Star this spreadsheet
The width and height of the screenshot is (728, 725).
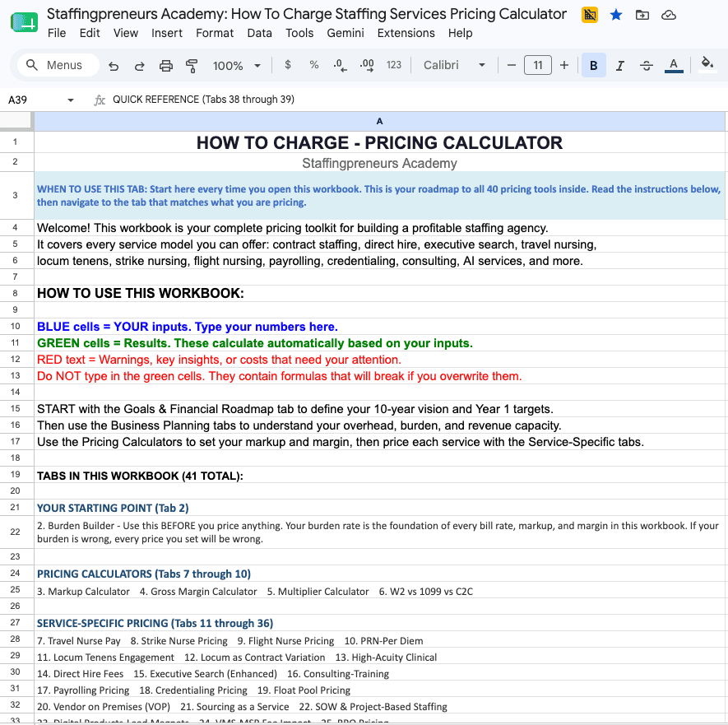[x=616, y=16]
